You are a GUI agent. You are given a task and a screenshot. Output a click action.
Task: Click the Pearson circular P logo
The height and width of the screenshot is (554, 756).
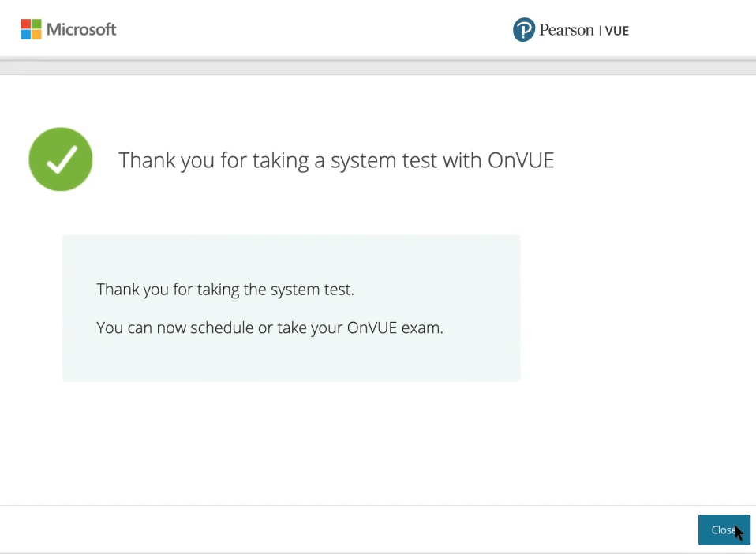[x=524, y=30]
